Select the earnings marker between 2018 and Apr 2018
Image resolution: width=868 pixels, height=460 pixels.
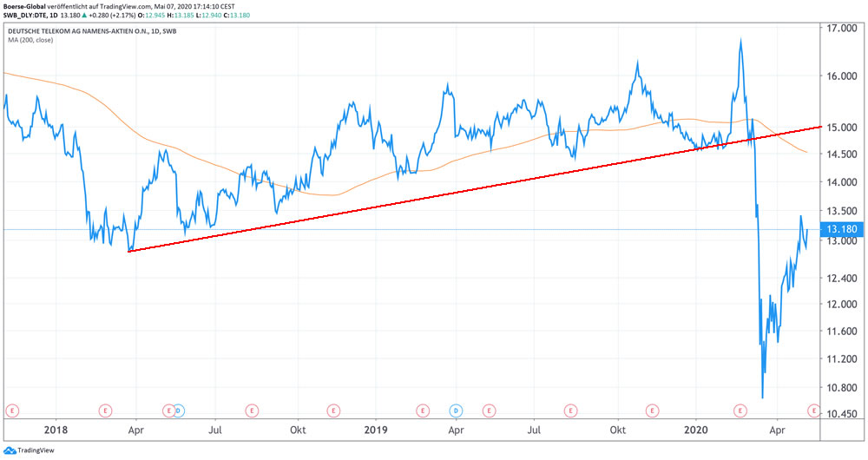click(105, 411)
